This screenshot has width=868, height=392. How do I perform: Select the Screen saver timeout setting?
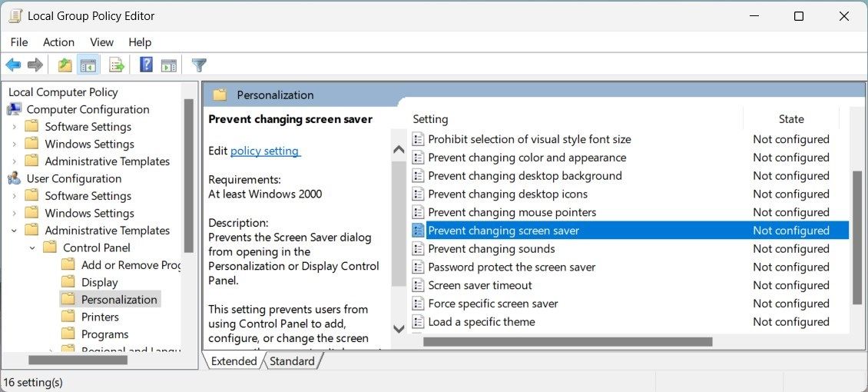pos(479,285)
